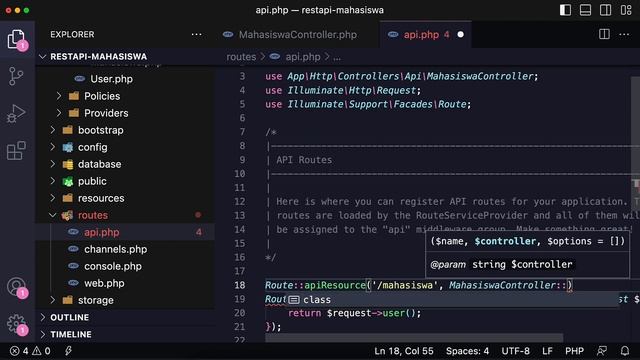Place cursor on line 18 apiResource call

335,285
